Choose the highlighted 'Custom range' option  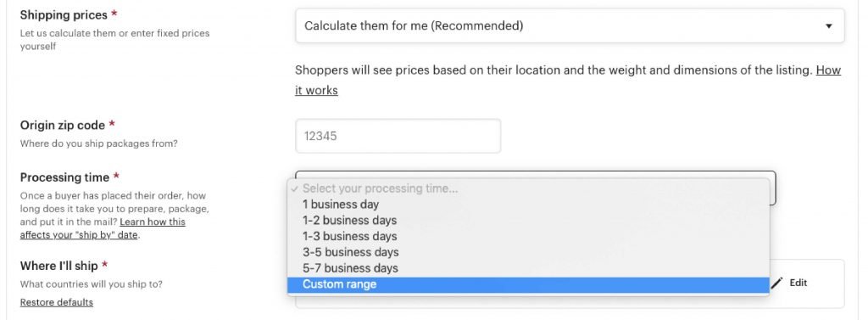pos(528,284)
